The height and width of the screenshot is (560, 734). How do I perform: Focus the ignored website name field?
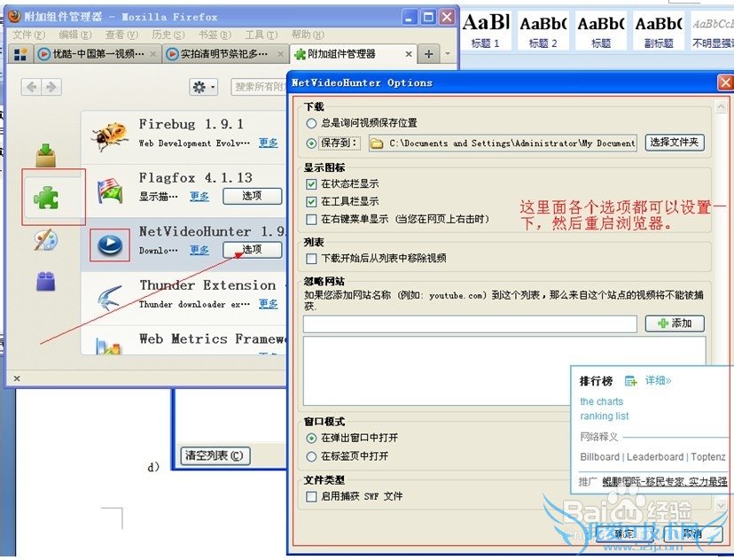click(x=470, y=323)
